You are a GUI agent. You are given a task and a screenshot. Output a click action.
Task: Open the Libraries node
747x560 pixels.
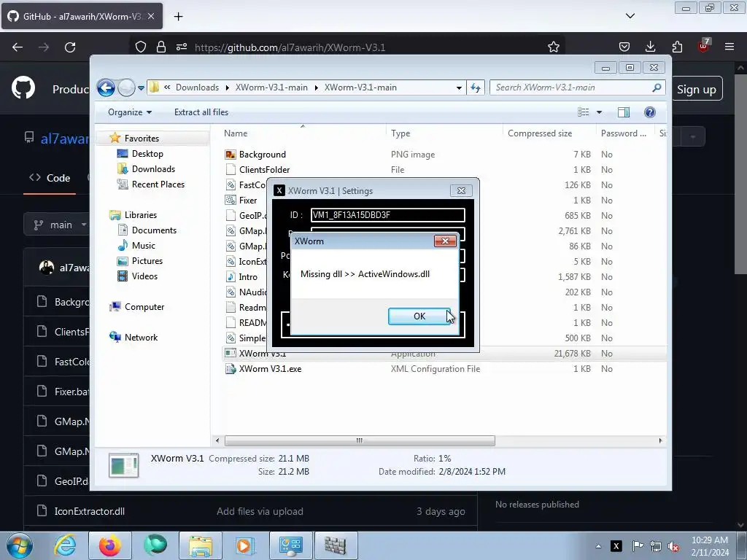pyautogui.click(x=140, y=215)
